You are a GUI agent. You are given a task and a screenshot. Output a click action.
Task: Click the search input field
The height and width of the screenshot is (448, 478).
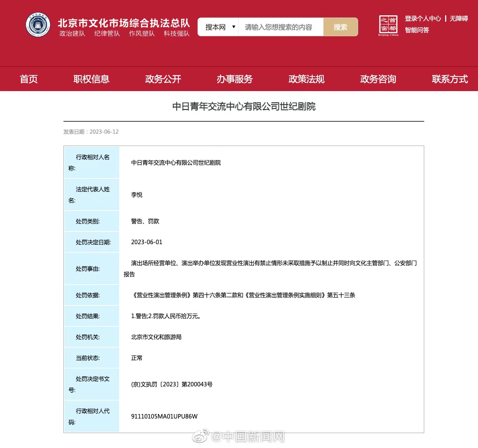tap(280, 27)
